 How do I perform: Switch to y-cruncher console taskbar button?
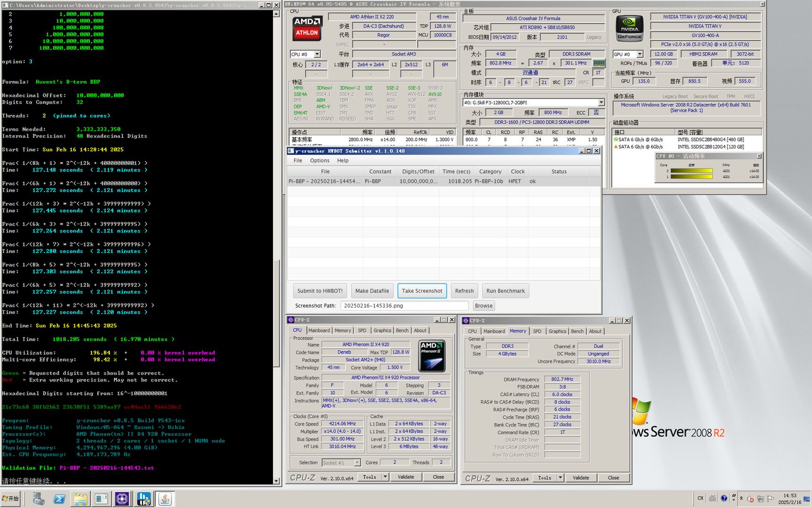[x=101, y=499]
